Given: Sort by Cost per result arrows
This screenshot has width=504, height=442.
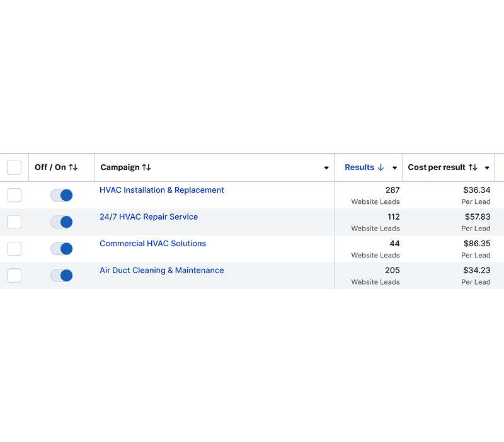Looking at the screenshot, I should (472, 167).
